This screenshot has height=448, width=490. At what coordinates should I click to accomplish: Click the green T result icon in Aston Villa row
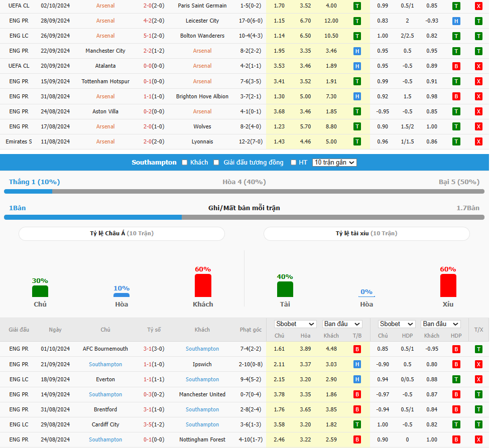[x=357, y=111]
